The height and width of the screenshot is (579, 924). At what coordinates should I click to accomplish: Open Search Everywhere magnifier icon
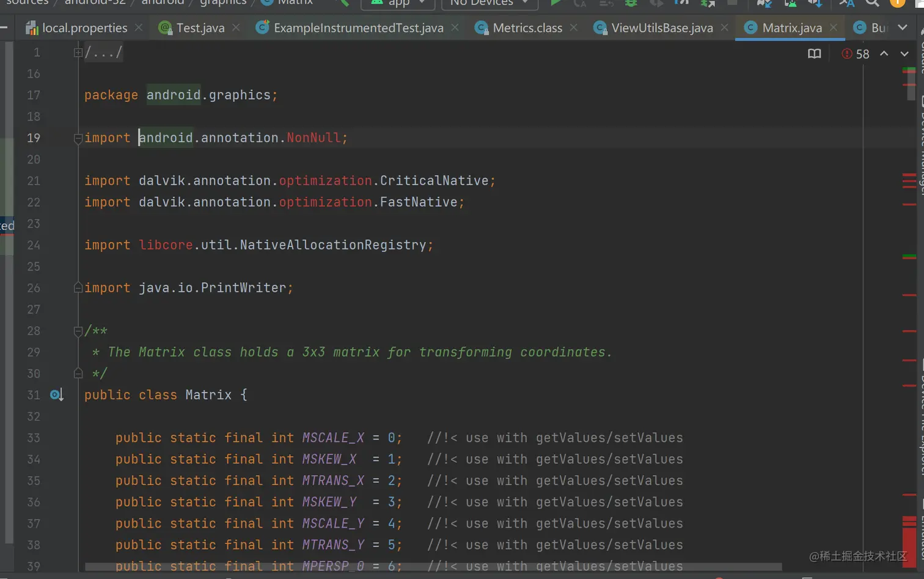point(872,3)
